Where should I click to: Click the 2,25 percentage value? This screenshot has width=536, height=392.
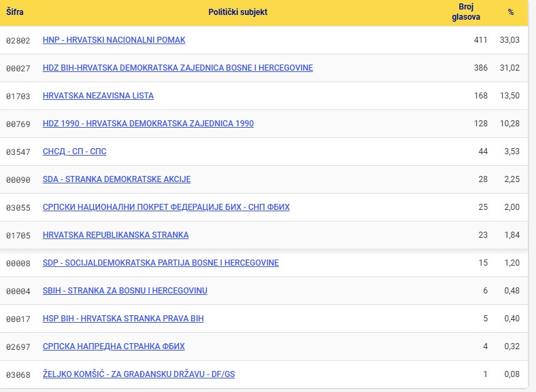512,179
